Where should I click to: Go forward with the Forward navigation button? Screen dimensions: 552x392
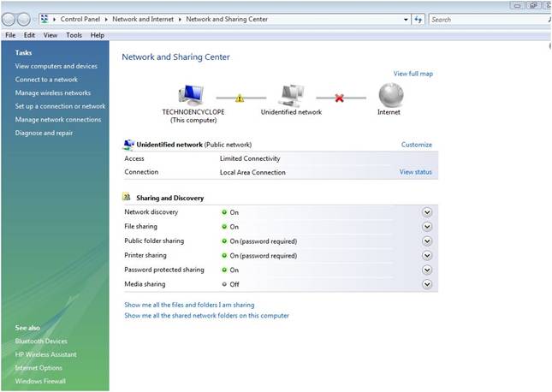(24, 20)
